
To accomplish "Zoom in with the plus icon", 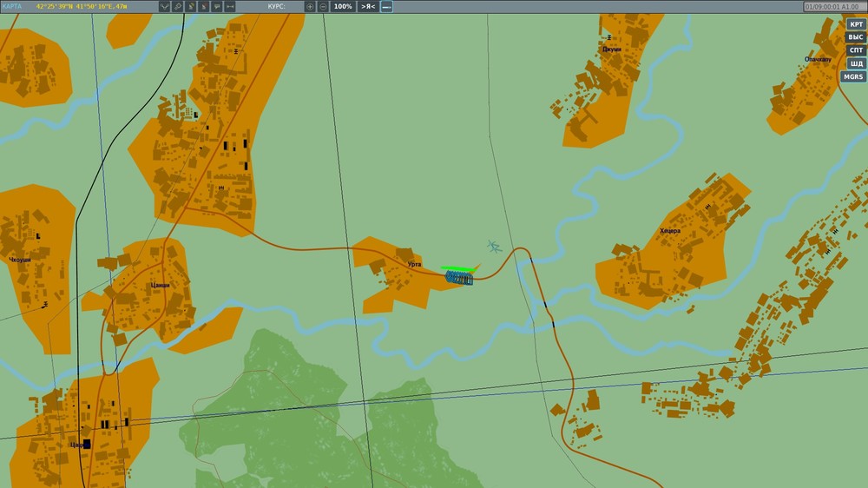I will point(310,7).
